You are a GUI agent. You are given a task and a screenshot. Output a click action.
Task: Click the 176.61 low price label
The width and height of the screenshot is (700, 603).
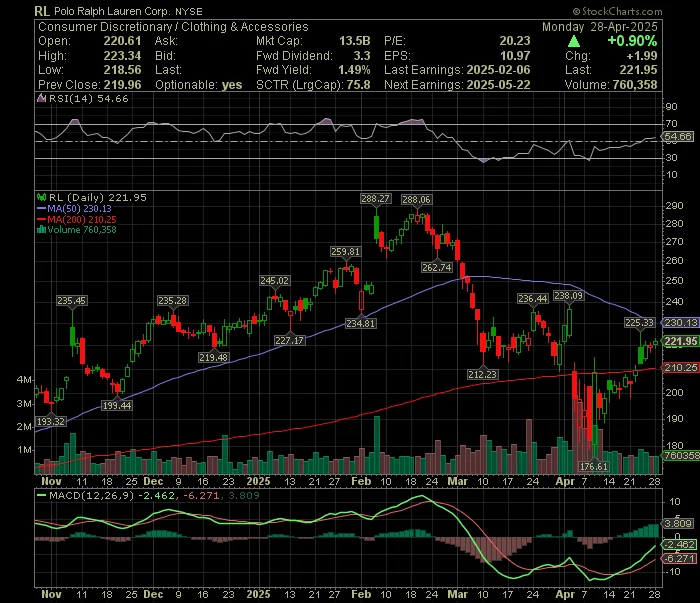pos(594,467)
